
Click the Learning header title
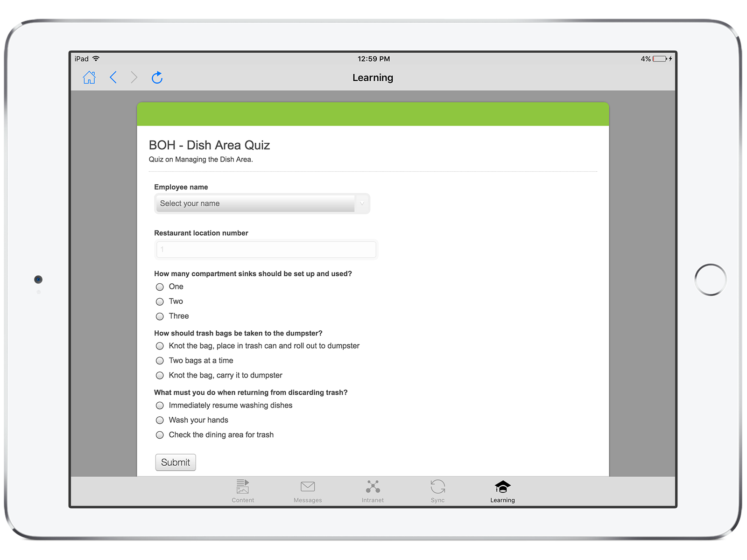[x=373, y=78]
